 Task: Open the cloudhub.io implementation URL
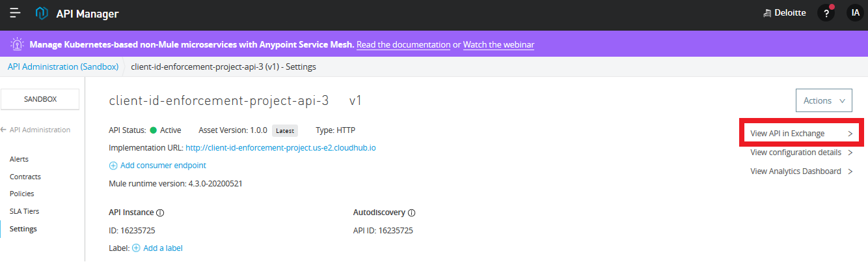(281, 148)
